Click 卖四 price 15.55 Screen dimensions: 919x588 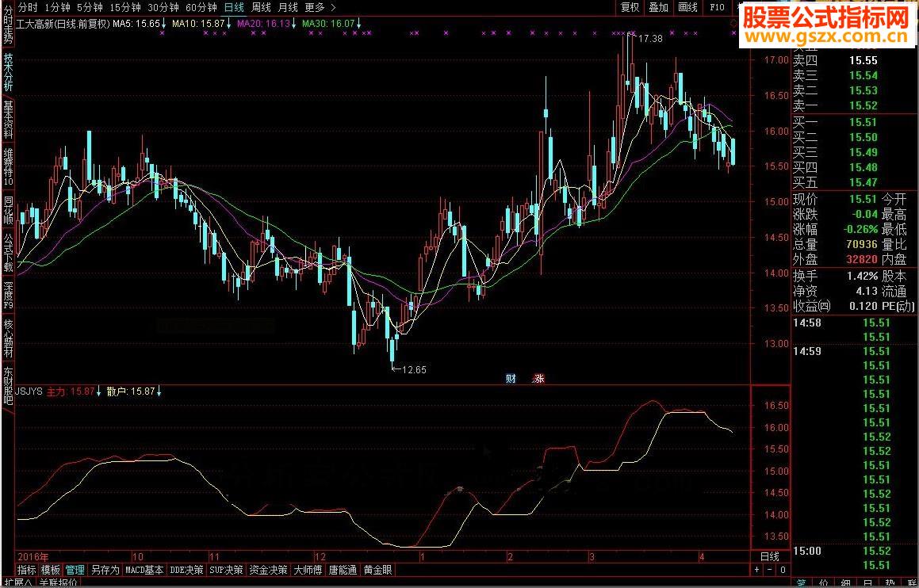(863, 60)
